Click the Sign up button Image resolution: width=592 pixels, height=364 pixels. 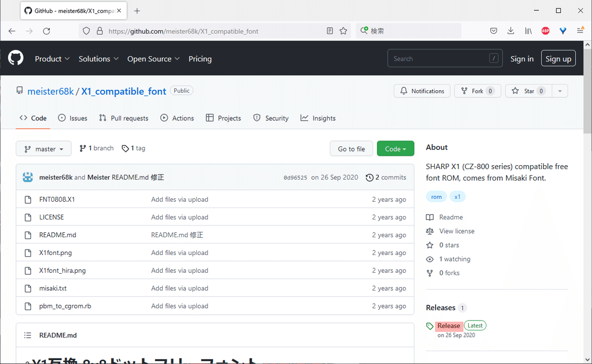tap(558, 59)
